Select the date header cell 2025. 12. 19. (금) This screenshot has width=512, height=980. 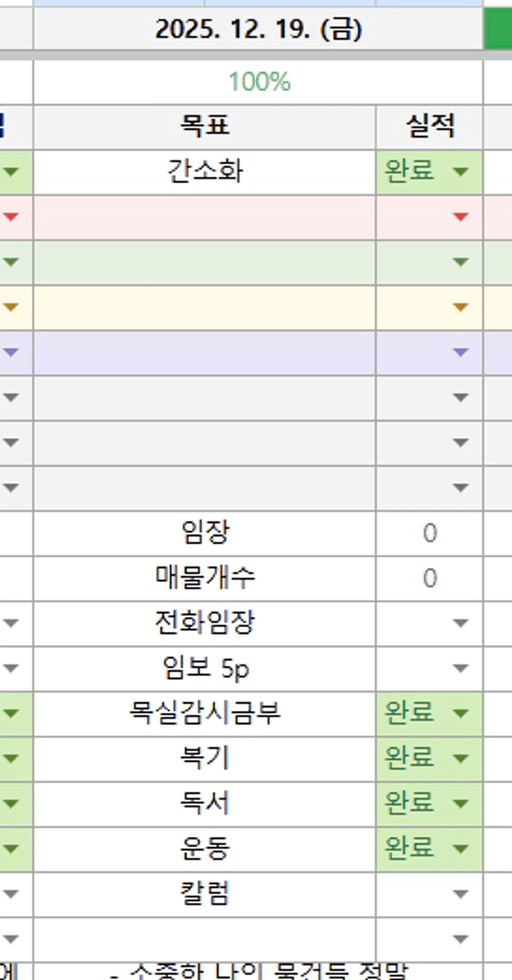(x=258, y=29)
